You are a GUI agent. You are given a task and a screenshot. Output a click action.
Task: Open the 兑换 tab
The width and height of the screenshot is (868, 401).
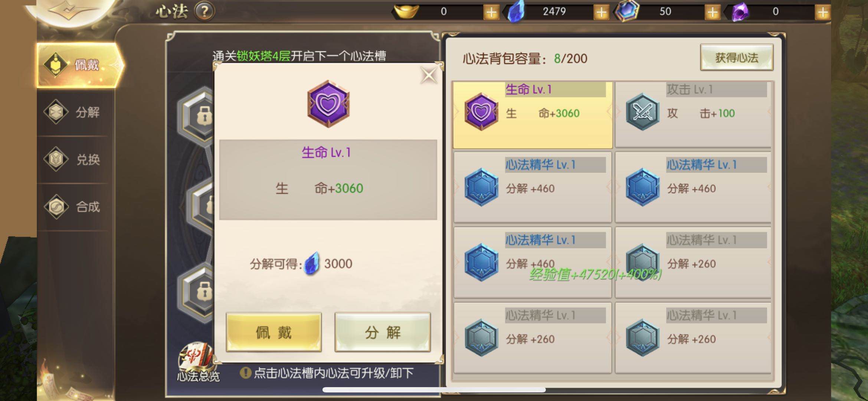coord(74,159)
